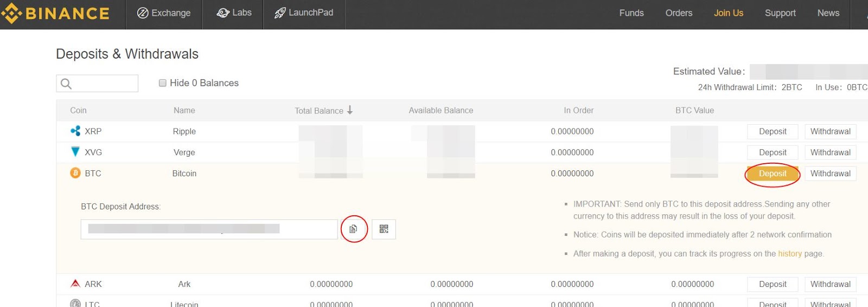
Task: Click the BTC Deposit Address label
Action: (x=120, y=207)
